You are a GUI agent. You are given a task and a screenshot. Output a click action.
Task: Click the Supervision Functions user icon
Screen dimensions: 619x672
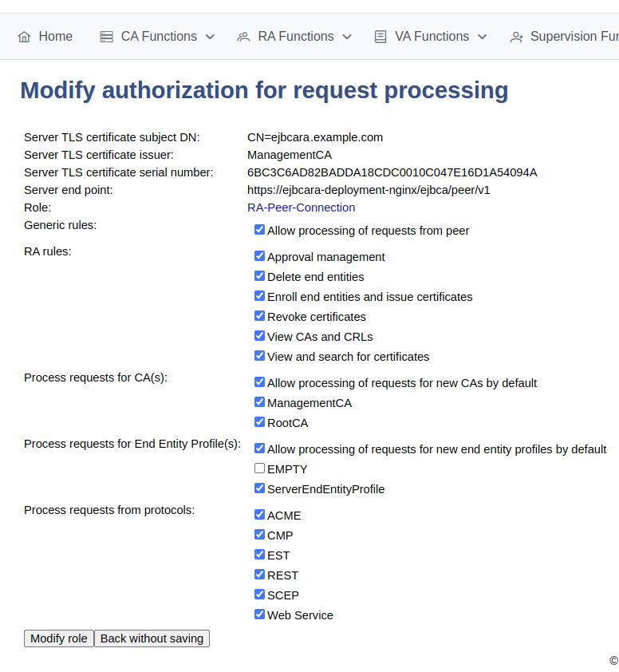click(x=516, y=37)
